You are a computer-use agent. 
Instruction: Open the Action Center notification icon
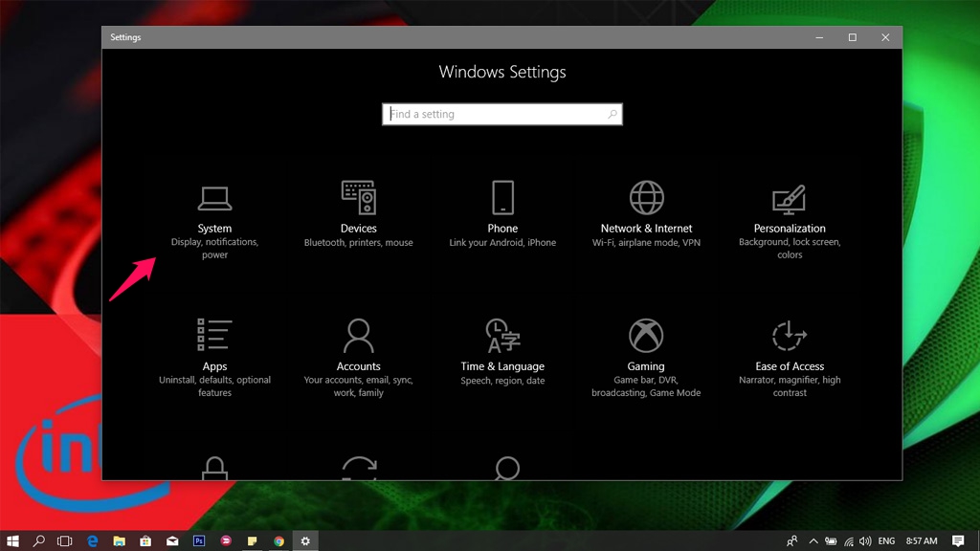pyautogui.click(x=958, y=541)
